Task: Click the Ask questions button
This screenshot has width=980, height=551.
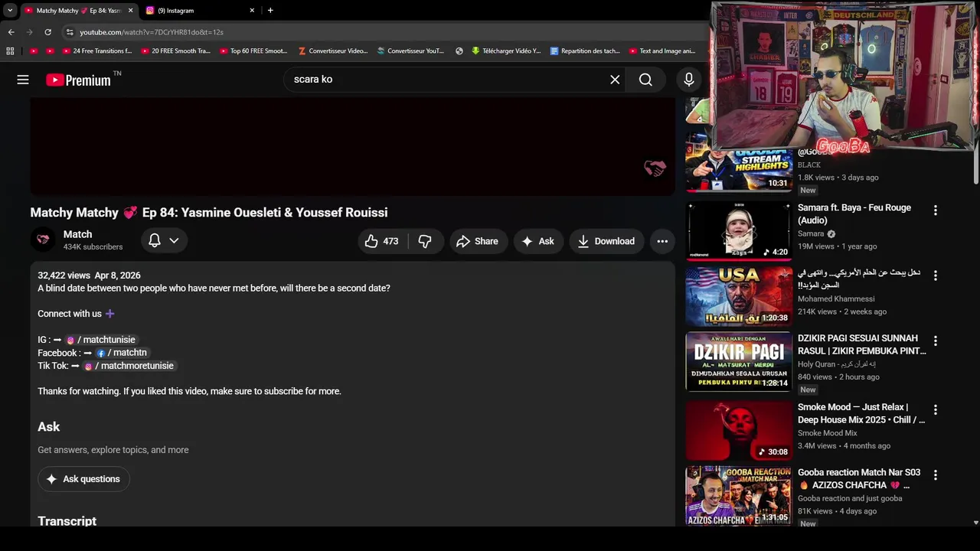Action: click(83, 479)
